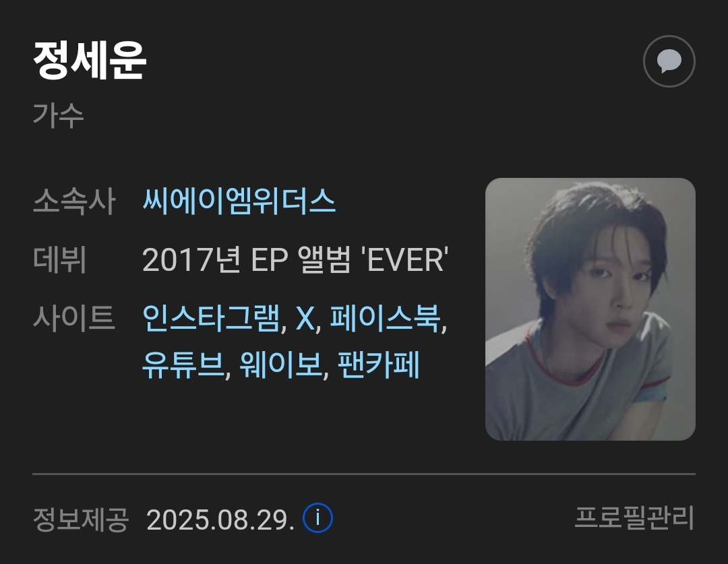Click the 소속사 field label

pyautogui.click(x=74, y=201)
